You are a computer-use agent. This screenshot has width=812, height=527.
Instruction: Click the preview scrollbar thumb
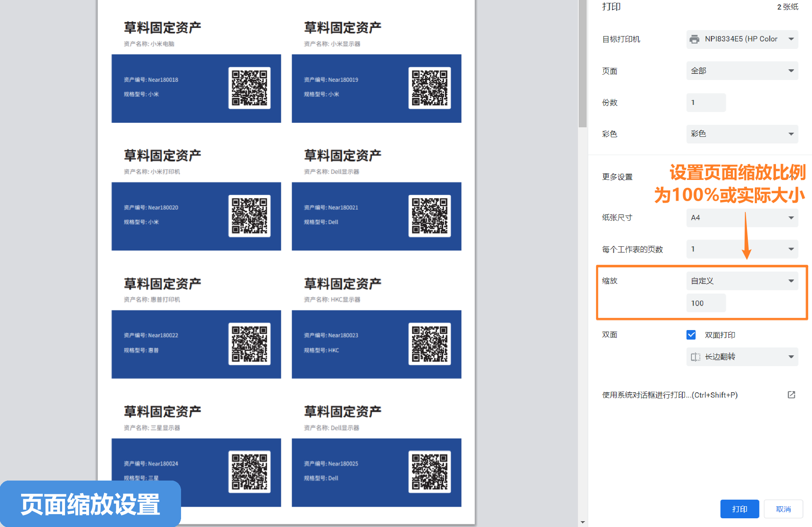tap(582, 63)
